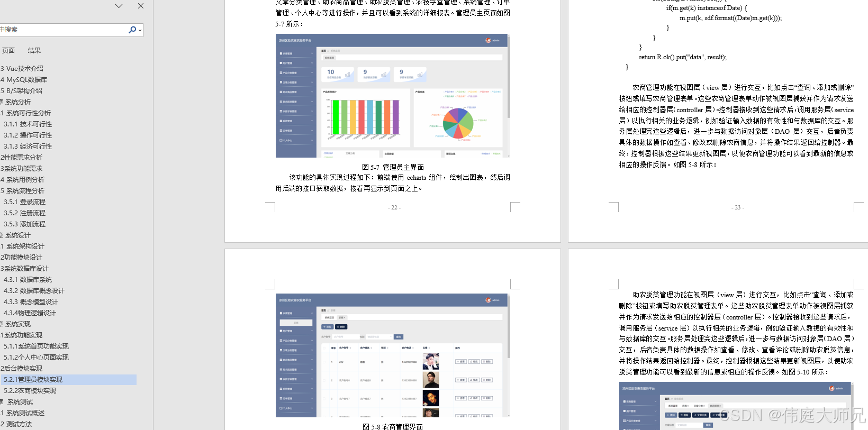Select heading 5.2.2农商模块实现
Viewport: 868px width, 430px height.
click(x=30, y=391)
